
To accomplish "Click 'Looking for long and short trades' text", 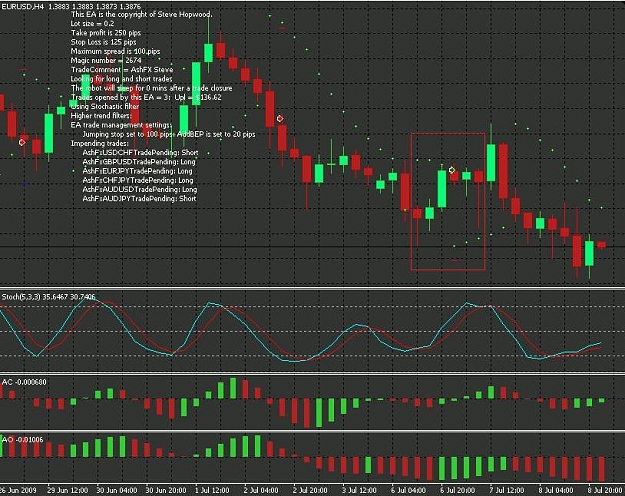I will [x=122, y=79].
